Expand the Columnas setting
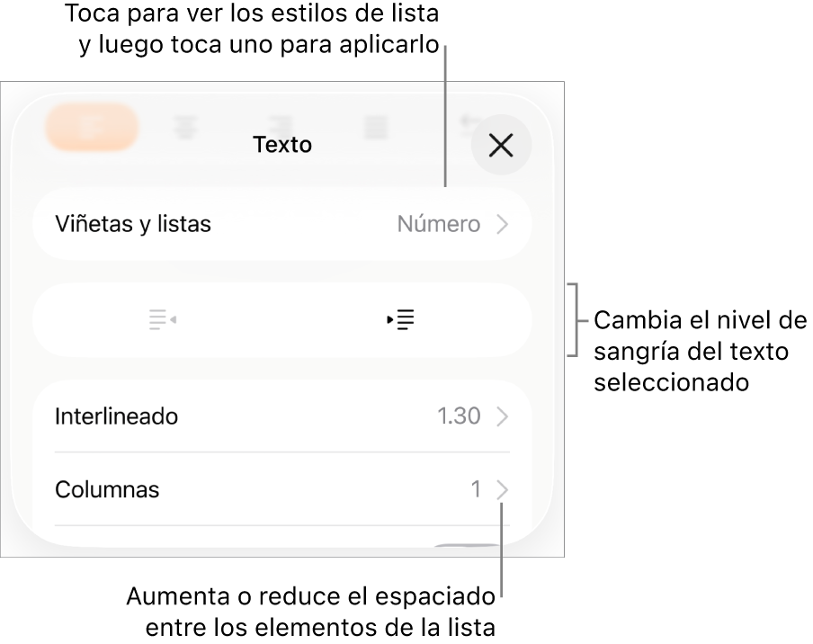Viewport: 813px width, 644px height. coord(281,489)
